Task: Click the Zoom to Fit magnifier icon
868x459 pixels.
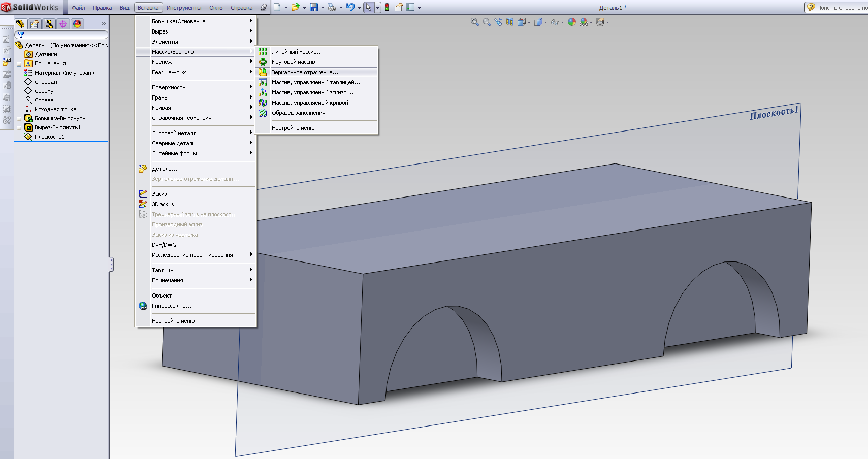Action: coord(474,22)
